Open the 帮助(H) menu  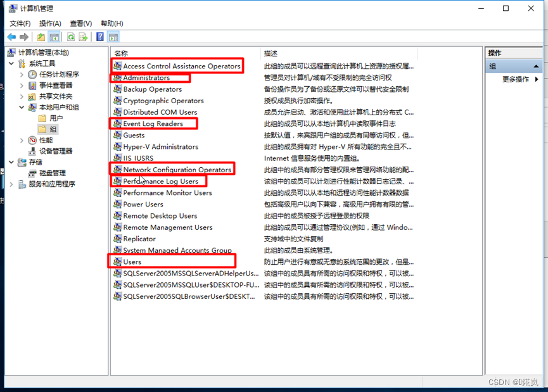[112, 23]
